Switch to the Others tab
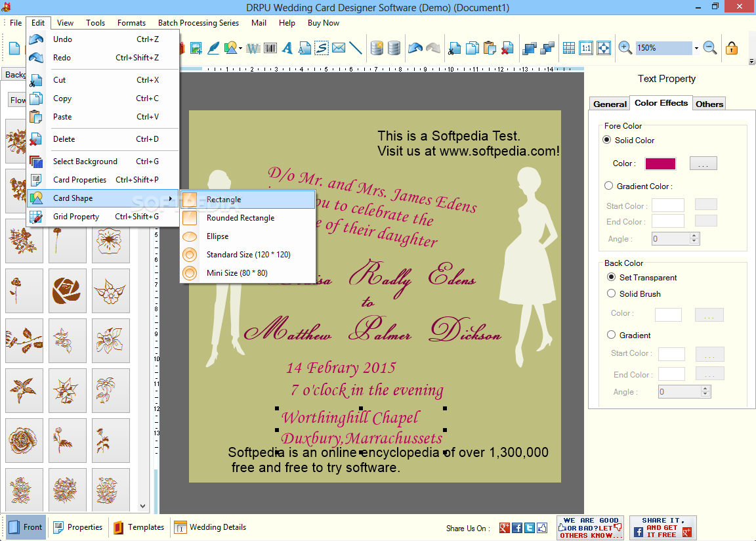 pos(709,104)
